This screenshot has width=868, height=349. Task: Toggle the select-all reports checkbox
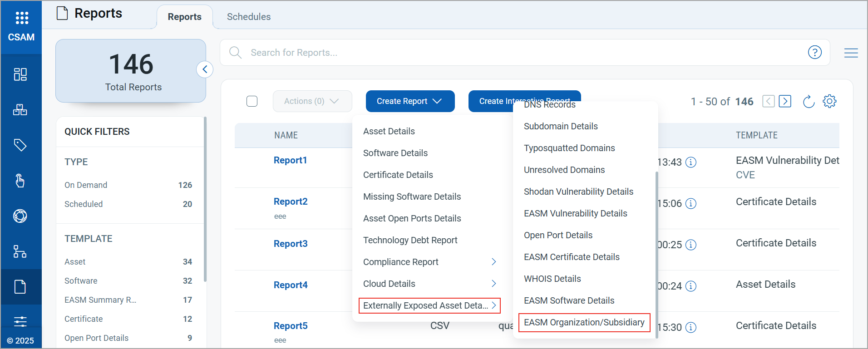pos(252,101)
